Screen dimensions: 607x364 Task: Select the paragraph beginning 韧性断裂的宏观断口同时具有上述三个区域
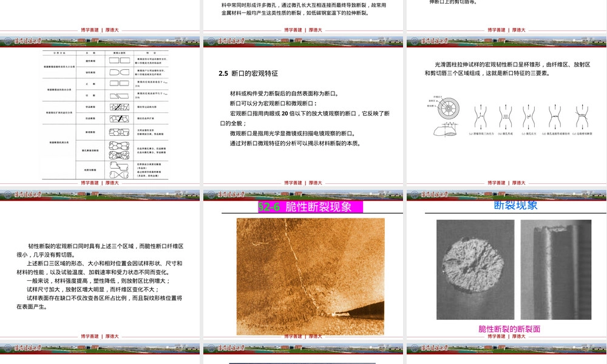pos(100,251)
